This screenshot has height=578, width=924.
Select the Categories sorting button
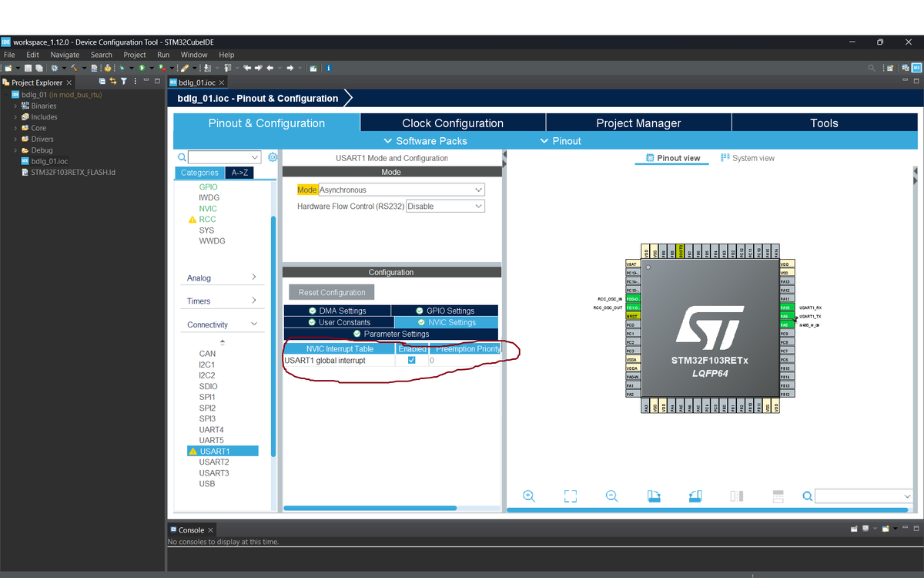199,173
